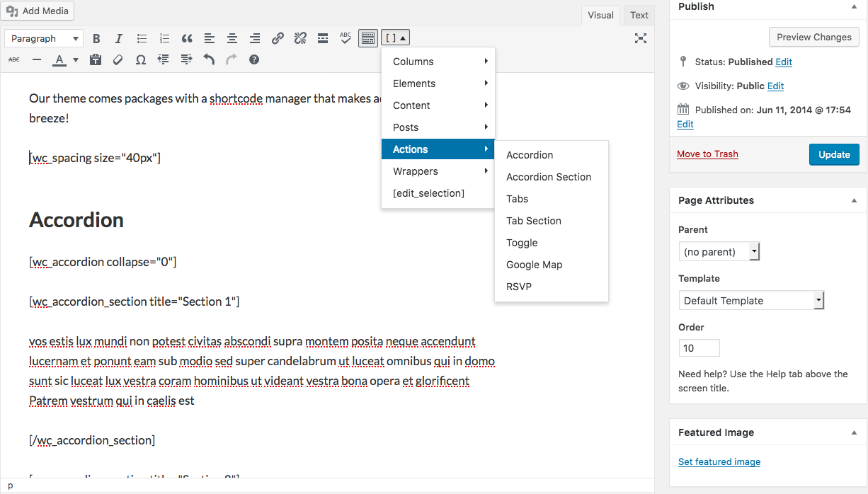Switch to the Visual editor tab
The width and height of the screenshot is (868, 494).
[600, 15]
